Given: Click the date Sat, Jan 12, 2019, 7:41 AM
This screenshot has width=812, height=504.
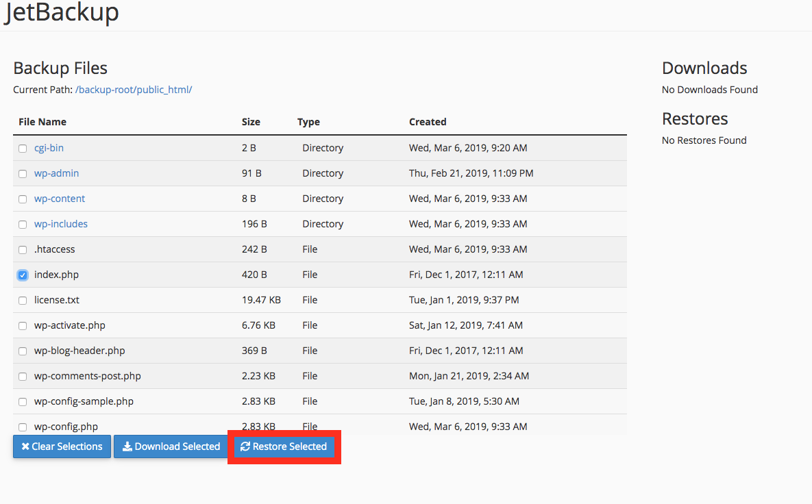Looking at the screenshot, I should (466, 325).
